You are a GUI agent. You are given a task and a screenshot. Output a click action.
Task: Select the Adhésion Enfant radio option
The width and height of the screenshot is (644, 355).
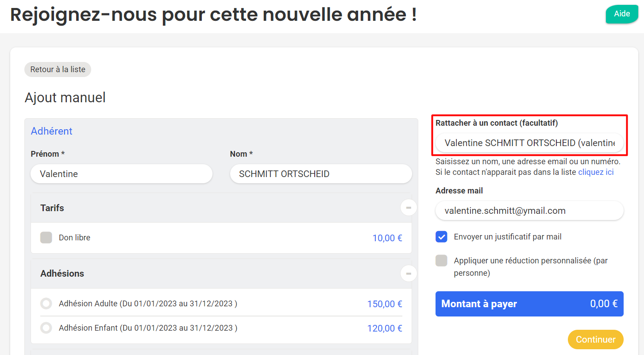pyautogui.click(x=46, y=328)
